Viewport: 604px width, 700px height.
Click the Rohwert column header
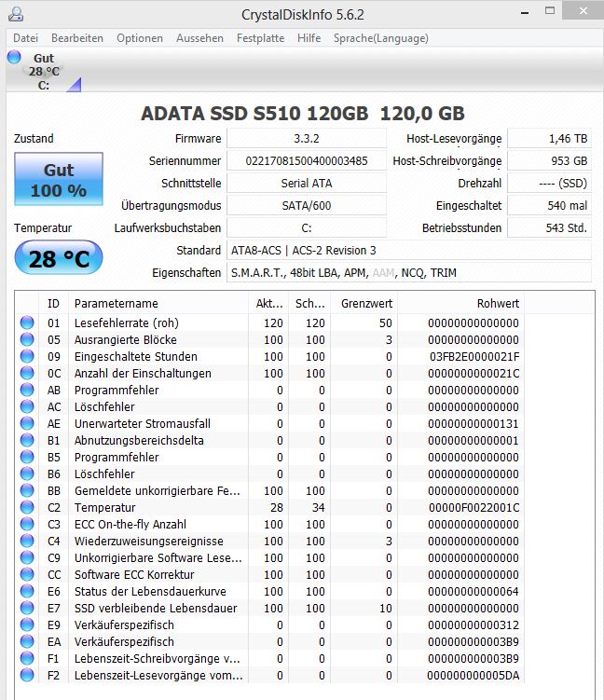pos(460,304)
